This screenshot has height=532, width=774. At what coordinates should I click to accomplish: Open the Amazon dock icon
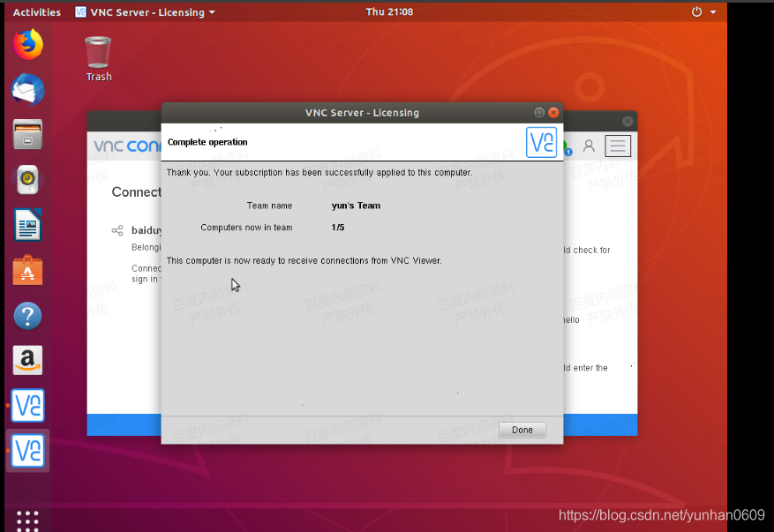(27, 360)
